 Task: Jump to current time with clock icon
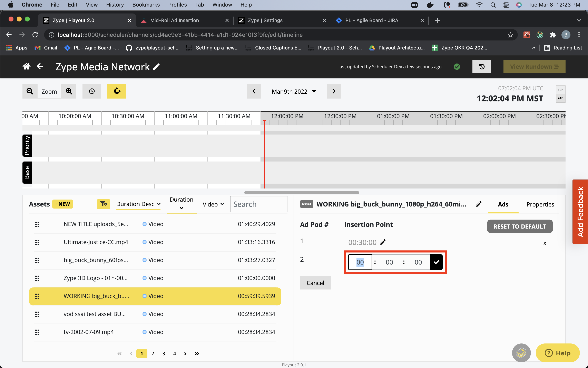tap(92, 91)
